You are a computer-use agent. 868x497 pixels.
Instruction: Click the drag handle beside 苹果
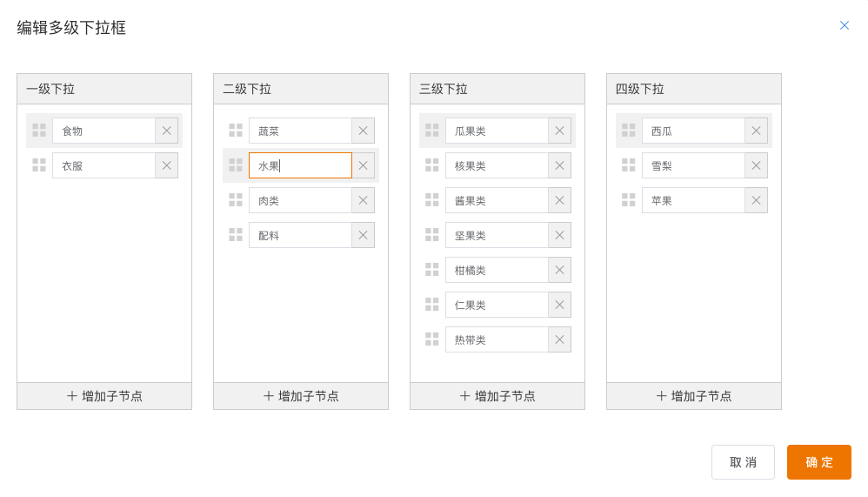(x=629, y=200)
